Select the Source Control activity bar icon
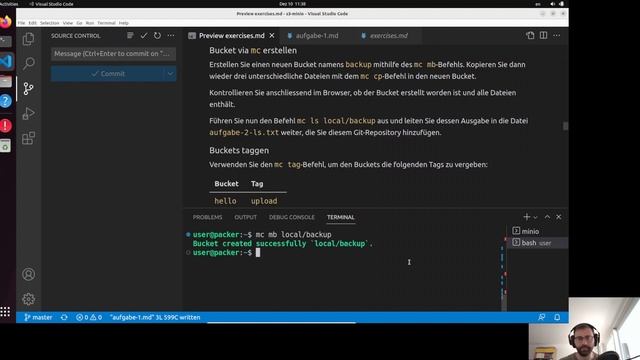The height and width of the screenshot is (360, 640). tap(29, 89)
